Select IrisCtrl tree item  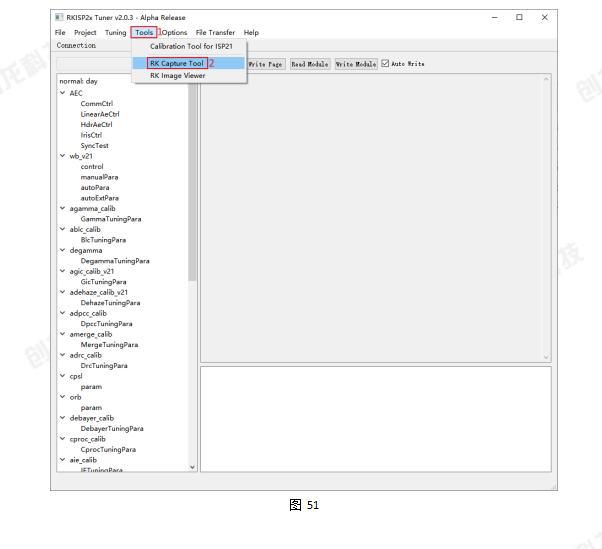coord(91,135)
